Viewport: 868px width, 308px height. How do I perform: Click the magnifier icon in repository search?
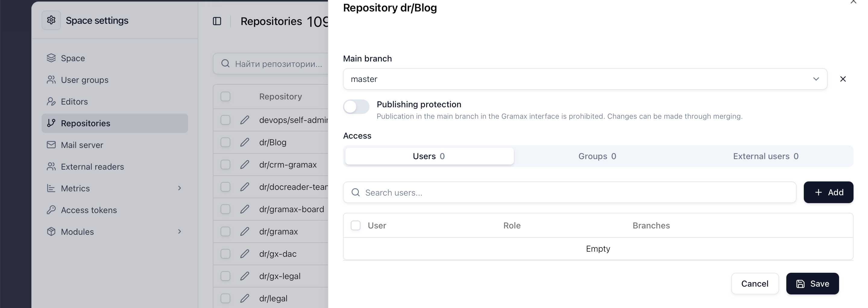(x=225, y=63)
